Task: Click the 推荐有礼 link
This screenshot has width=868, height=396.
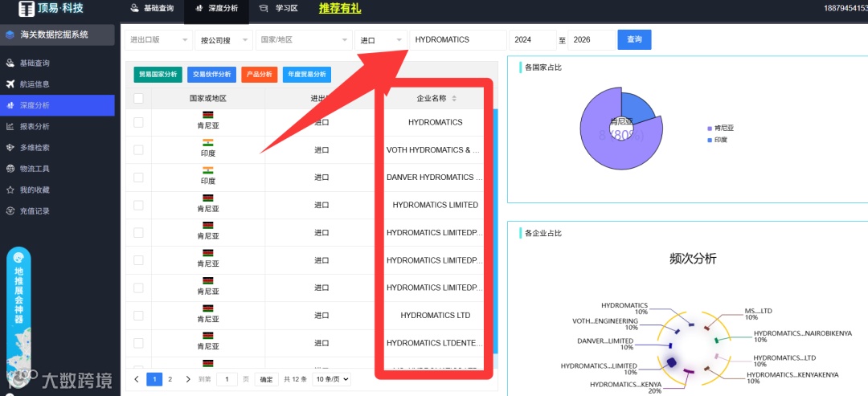Action: click(x=340, y=8)
